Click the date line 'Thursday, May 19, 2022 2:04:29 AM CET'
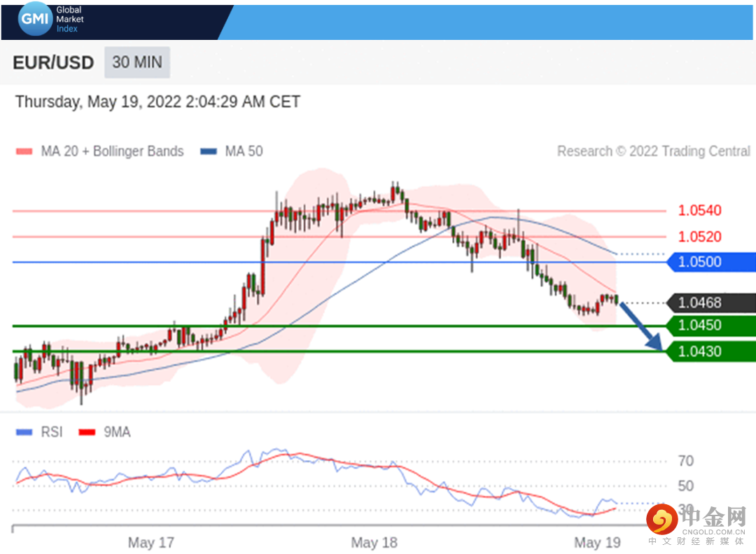This screenshot has height=554, width=756. (x=157, y=102)
